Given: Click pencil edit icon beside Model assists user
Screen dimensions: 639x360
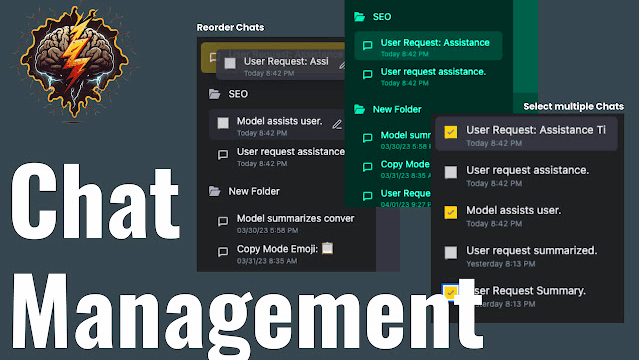Looking at the screenshot, I should pos(337,124).
